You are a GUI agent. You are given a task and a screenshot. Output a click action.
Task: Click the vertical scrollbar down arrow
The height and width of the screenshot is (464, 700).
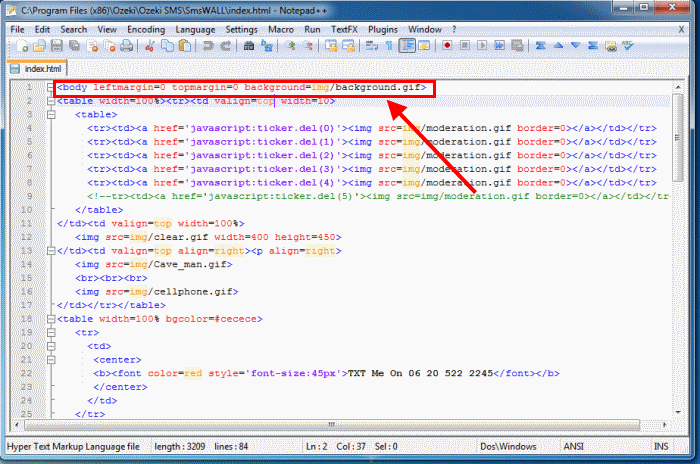678,412
